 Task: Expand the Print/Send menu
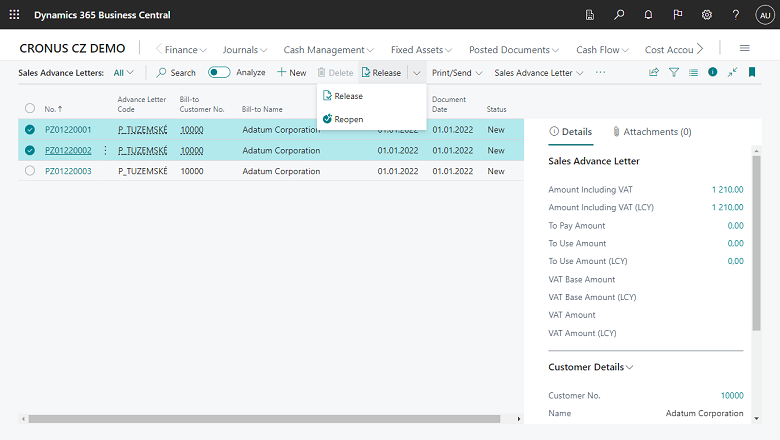[457, 73]
